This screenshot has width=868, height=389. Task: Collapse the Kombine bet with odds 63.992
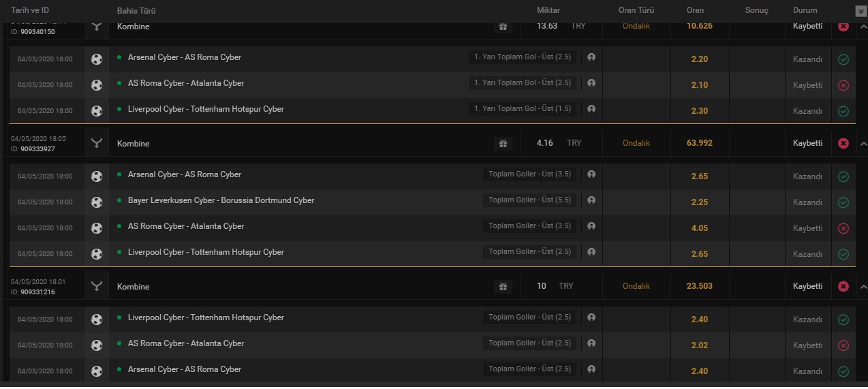(x=863, y=144)
